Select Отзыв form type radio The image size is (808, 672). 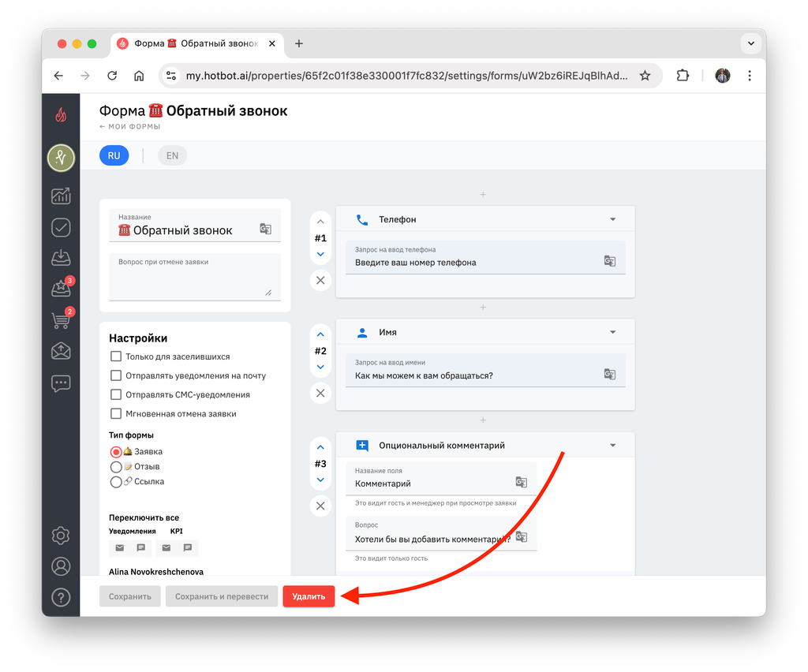tap(116, 467)
